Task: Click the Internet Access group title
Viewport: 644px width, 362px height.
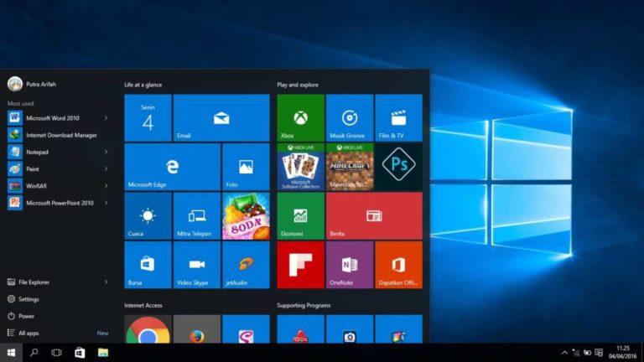Action: pyautogui.click(x=143, y=305)
